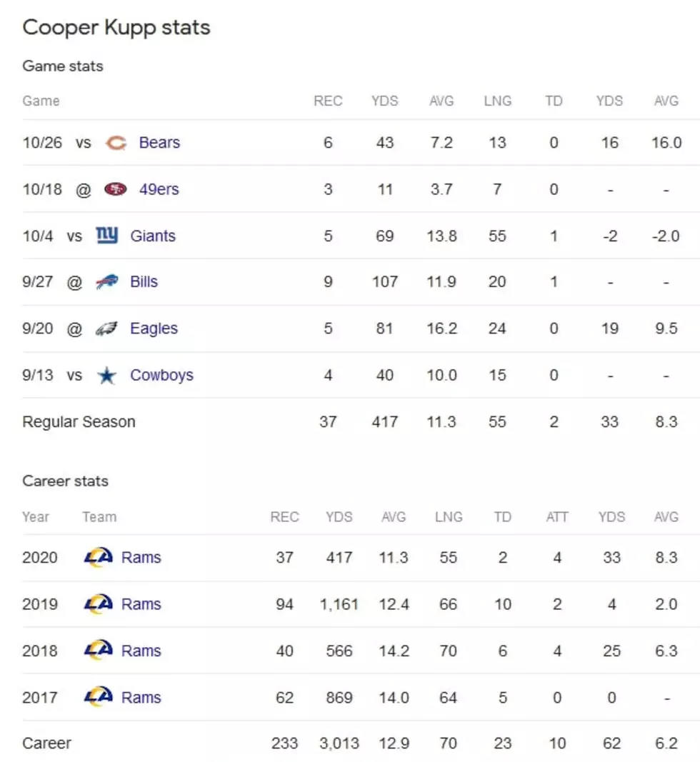Click the 49ers team logo
This screenshot has height=762, width=700.
[116, 189]
